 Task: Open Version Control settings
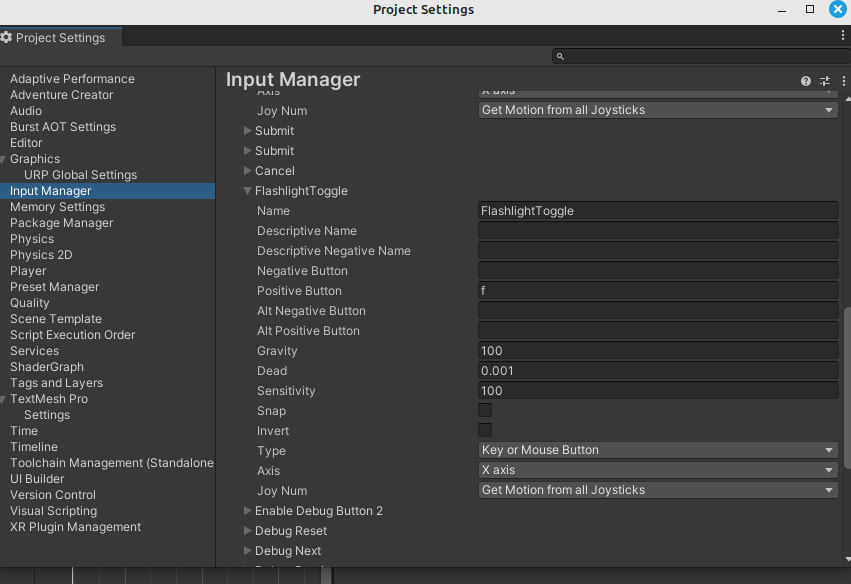click(x=53, y=495)
